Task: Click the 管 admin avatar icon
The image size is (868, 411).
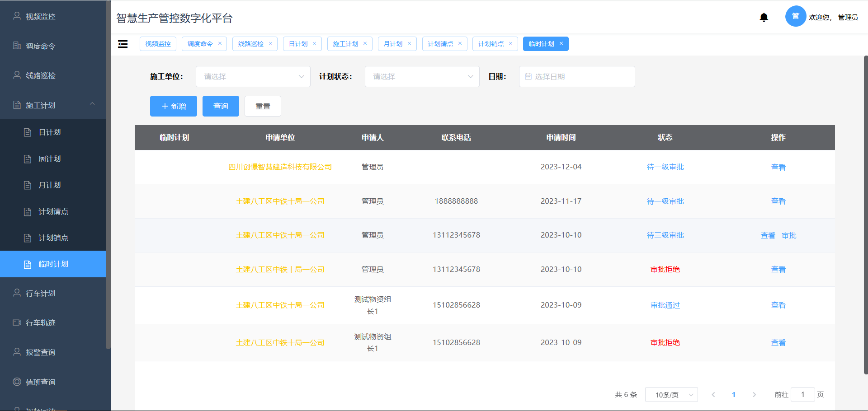Action: coord(796,16)
